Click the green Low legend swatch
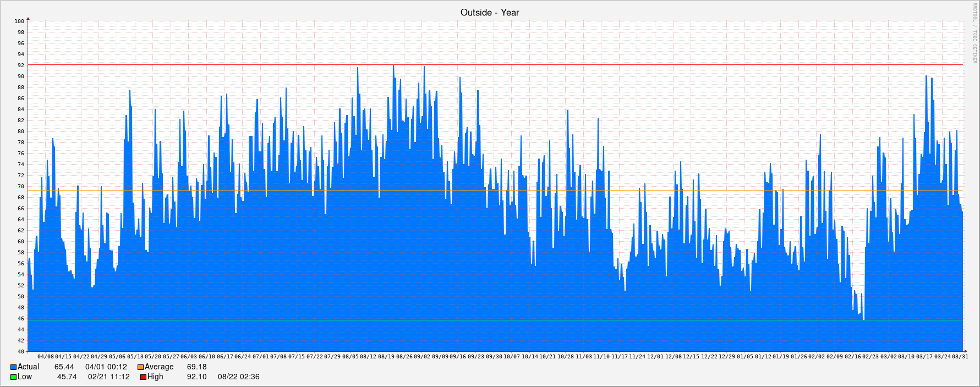This screenshot has height=387, width=980. tap(13, 377)
